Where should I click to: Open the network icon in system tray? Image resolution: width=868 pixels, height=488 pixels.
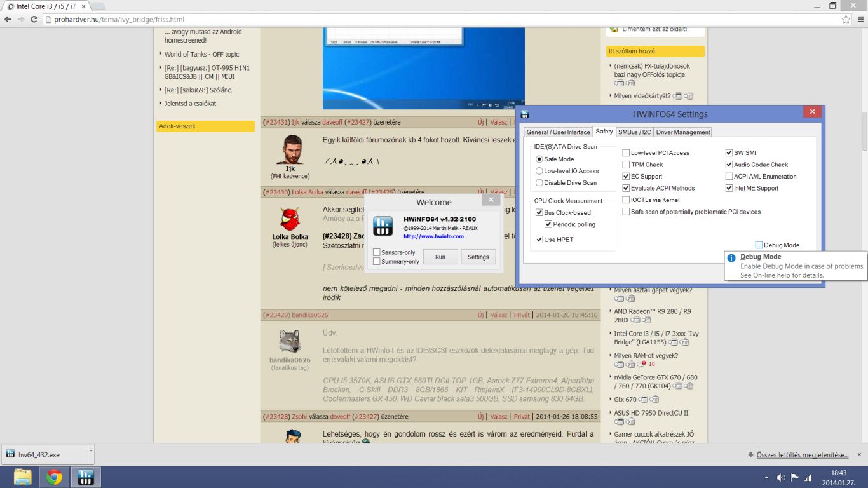(x=808, y=477)
